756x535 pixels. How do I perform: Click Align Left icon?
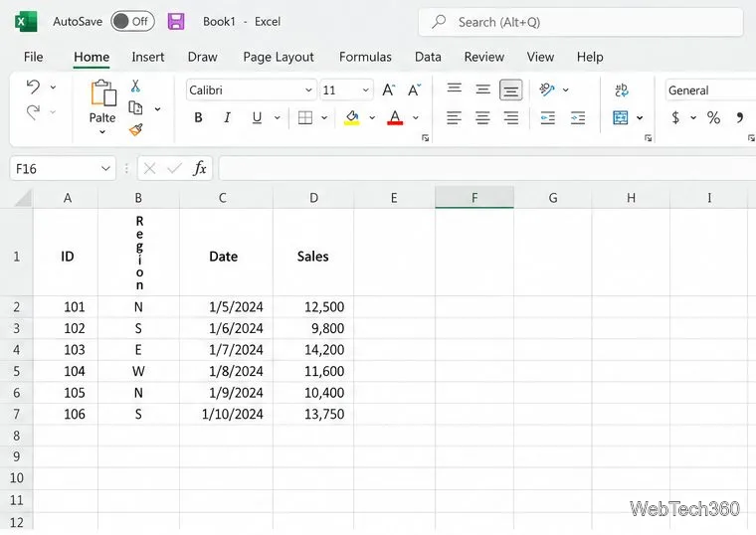click(x=454, y=117)
